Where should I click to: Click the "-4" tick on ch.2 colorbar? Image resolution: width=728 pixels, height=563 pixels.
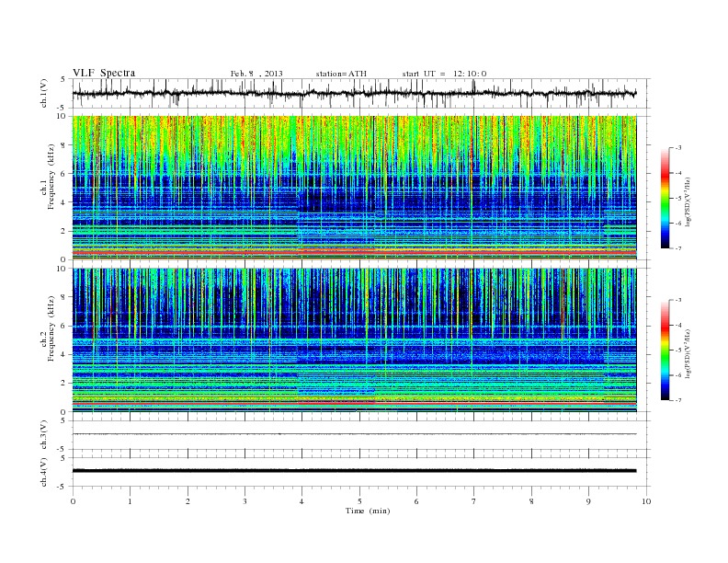(677, 325)
